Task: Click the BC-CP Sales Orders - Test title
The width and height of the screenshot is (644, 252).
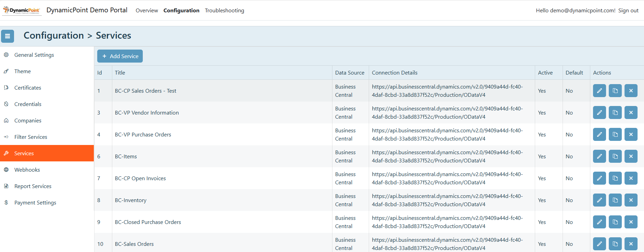Action: [x=146, y=91]
